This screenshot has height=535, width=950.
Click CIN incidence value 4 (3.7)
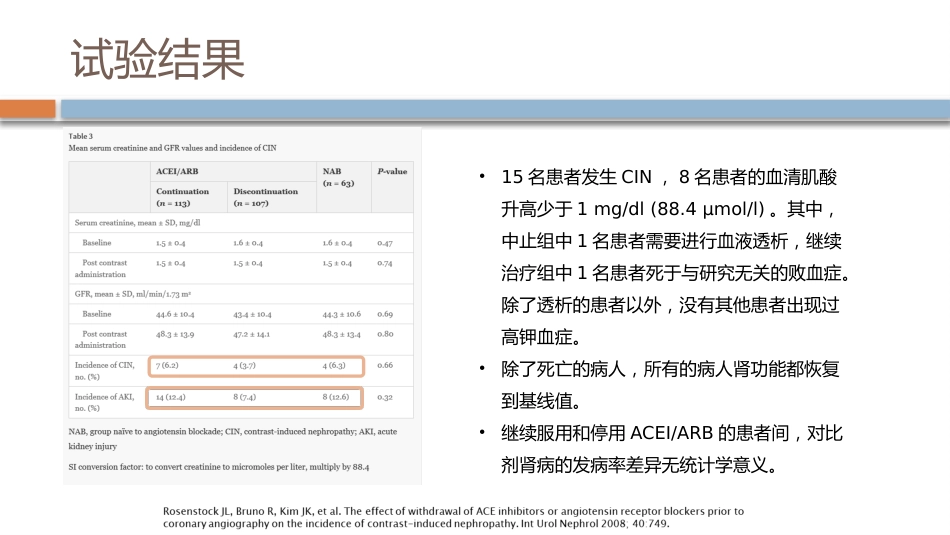click(x=244, y=365)
